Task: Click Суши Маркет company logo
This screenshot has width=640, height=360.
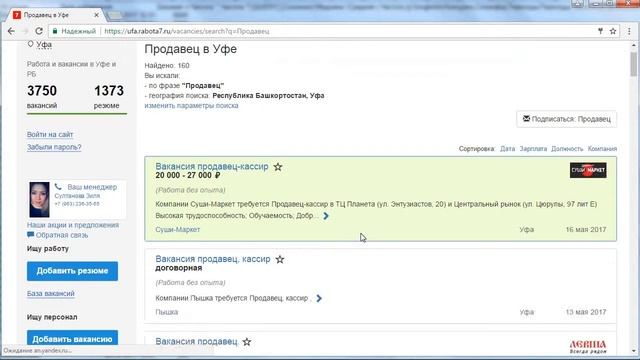Action: (x=588, y=170)
